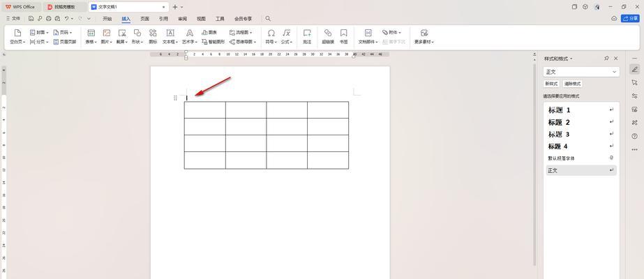Switch to the 引用 References tab
Image resolution: width=644 pixels, height=279 pixels.
click(x=163, y=19)
